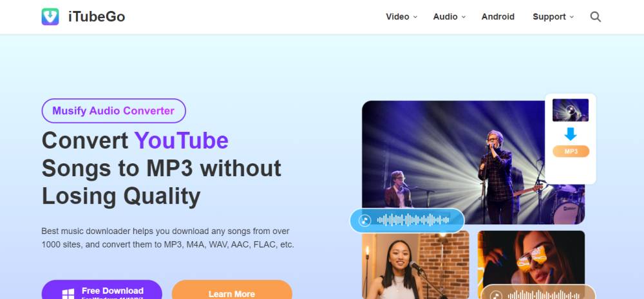
Task: Expand the Support menu chevron
Action: [x=572, y=17]
